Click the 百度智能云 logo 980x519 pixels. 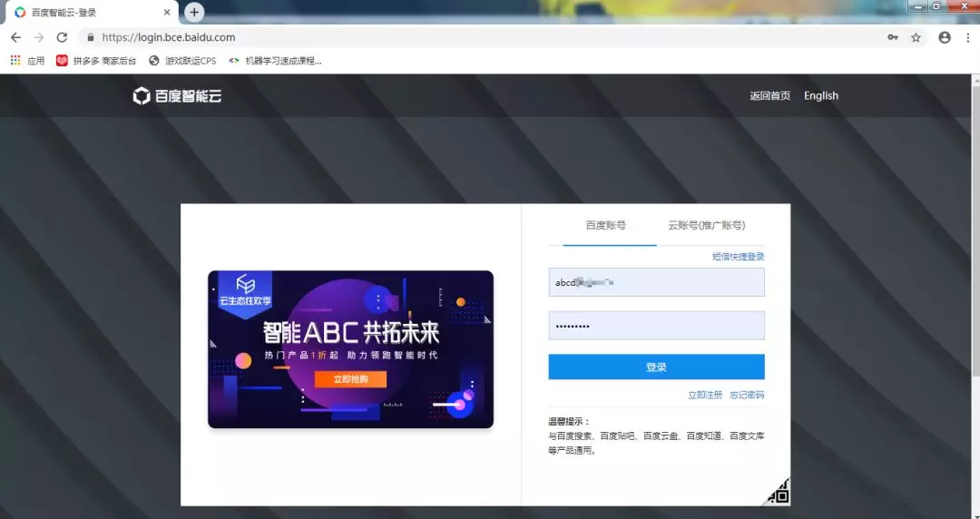pyautogui.click(x=178, y=95)
